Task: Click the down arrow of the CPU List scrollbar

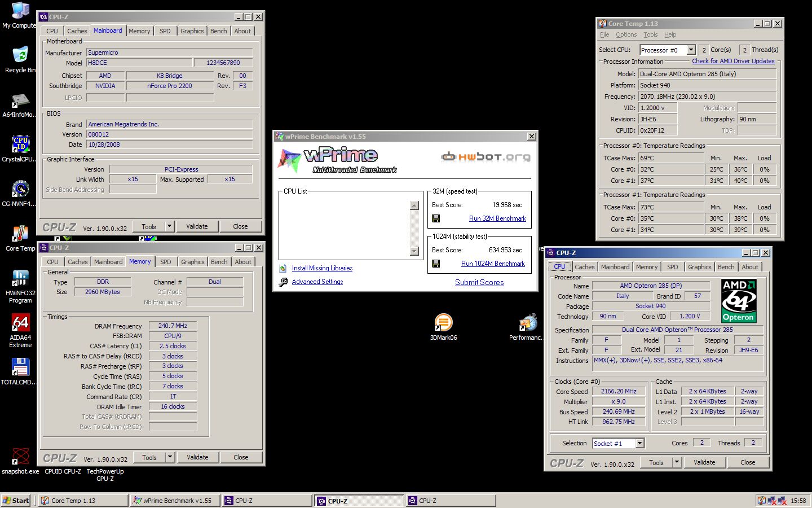Action: (x=414, y=251)
